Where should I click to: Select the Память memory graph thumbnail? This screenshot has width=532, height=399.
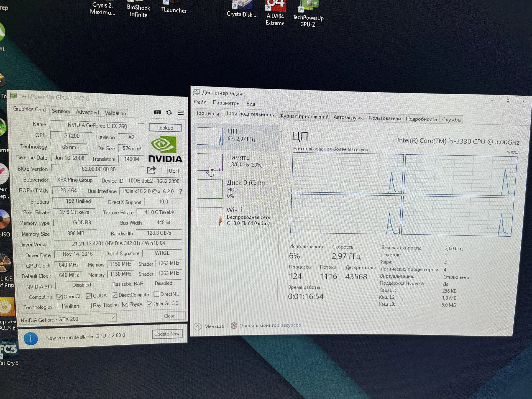209,162
